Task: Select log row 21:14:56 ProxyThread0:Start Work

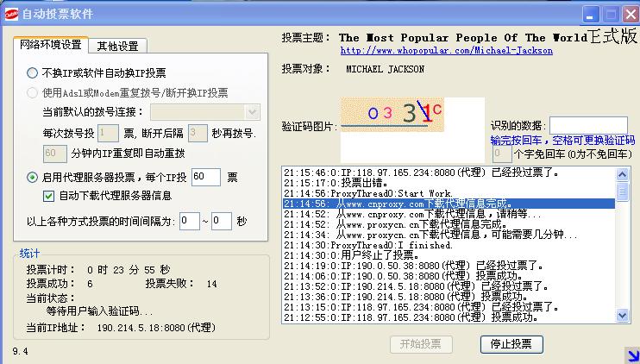Action: pyautogui.click(x=449, y=193)
